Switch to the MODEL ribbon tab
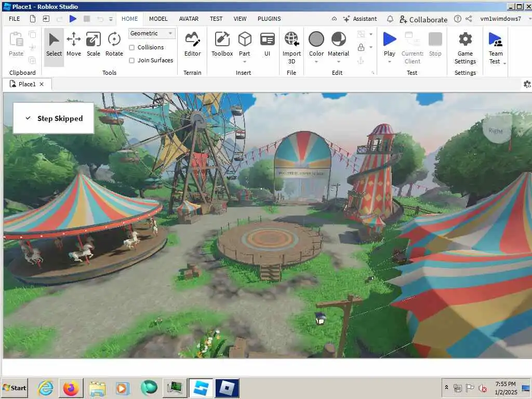Viewport: 532px width, 399px height. tap(158, 19)
